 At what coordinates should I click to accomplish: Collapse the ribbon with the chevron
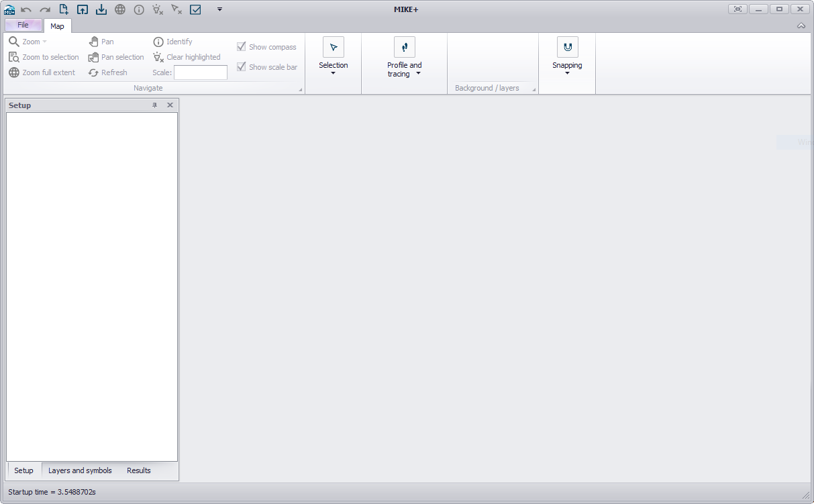pyautogui.click(x=801, y=26)
